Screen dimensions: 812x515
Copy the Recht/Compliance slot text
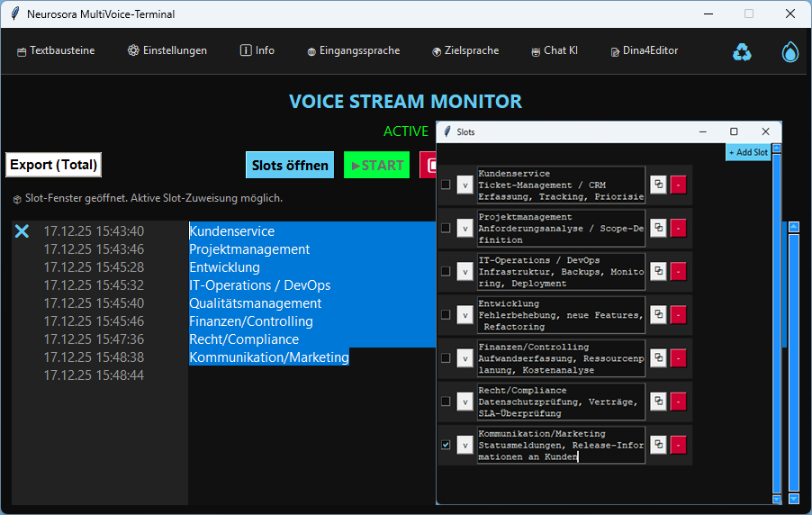(x=659, y=402)
